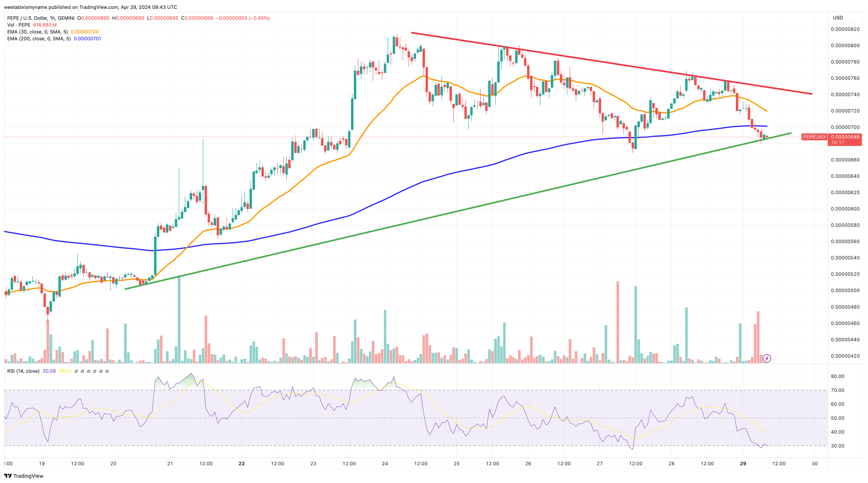Image resolution: width=868 pixels, height=483 pixels.
Task: Select the EMA 30 indicator legend
Action: point(37,32)
